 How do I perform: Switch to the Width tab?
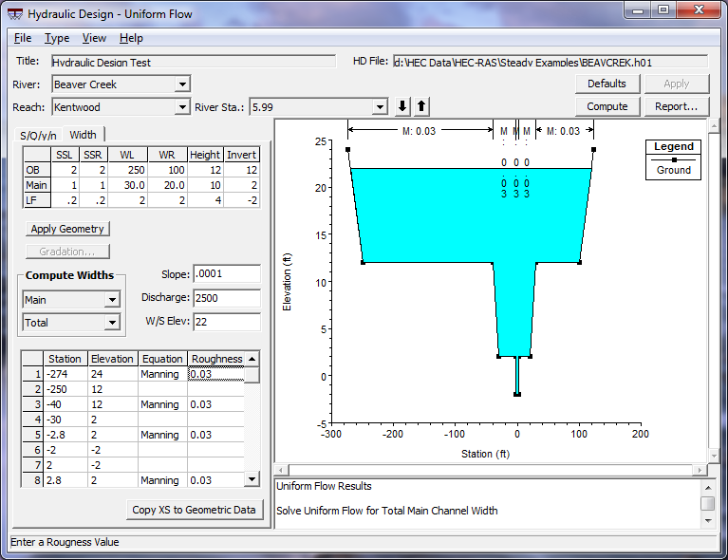(83, 135)
